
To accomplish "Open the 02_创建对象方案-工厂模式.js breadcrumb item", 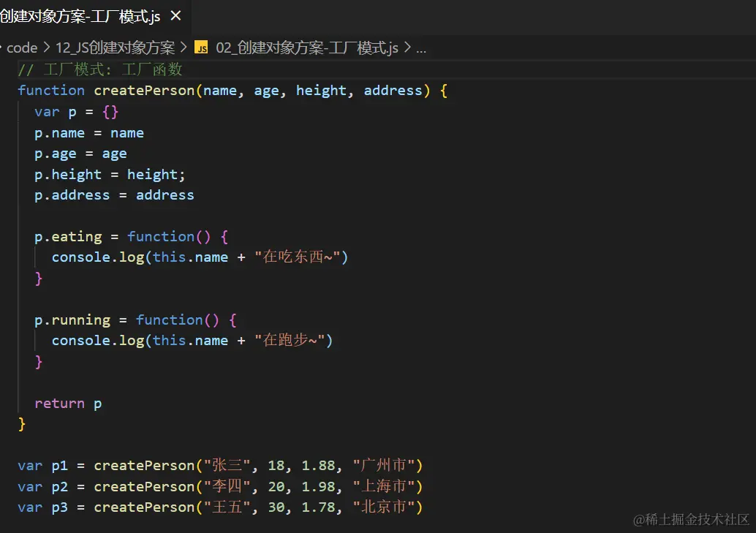I will tap(307, 48).
